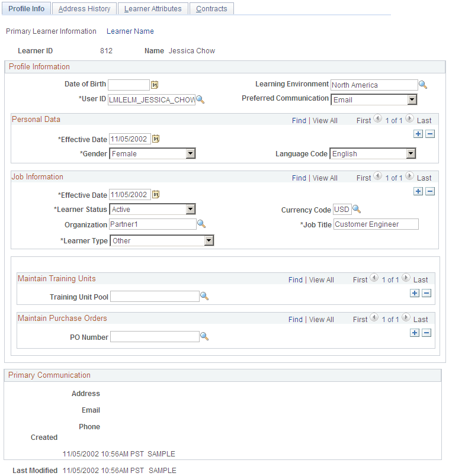Switch to the Contracts tab
This screenshot has height=476, width=449.
pos(211,8)
